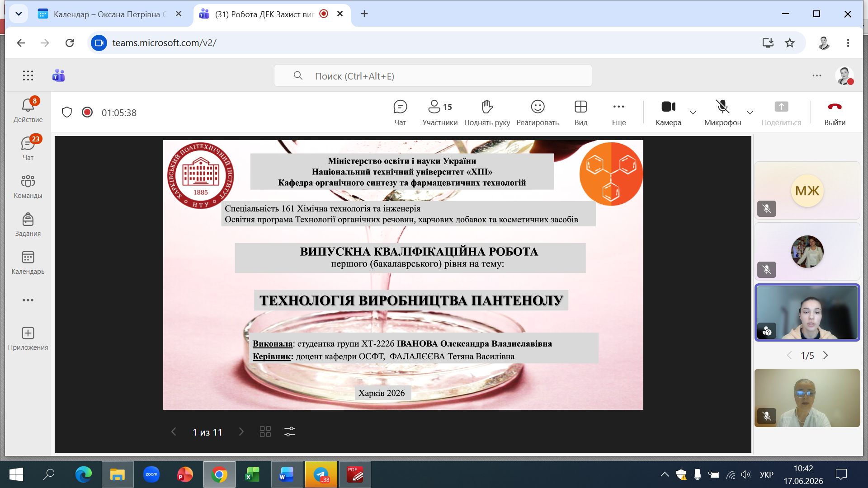Open the slide grid view
Image resolution: width=868 pixels, height=488 pixels.
265,432
